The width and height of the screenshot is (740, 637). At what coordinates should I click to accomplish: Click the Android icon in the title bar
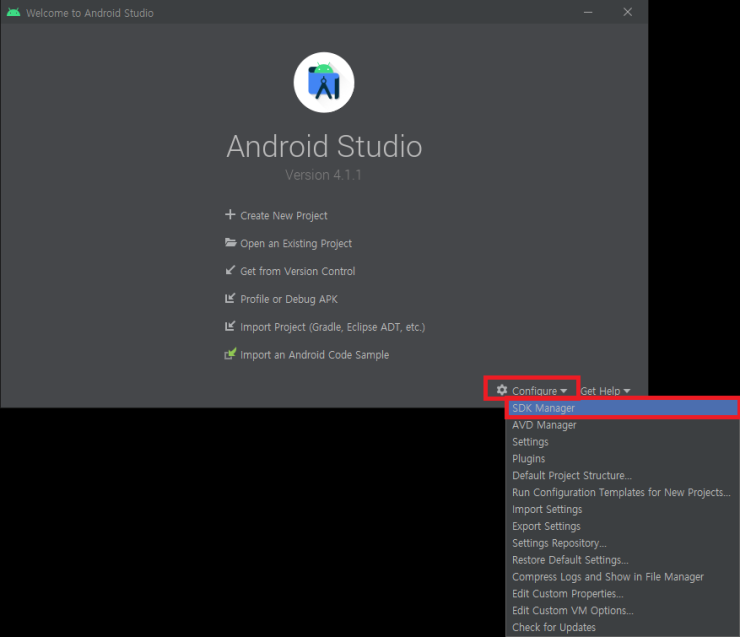(13, 13)
